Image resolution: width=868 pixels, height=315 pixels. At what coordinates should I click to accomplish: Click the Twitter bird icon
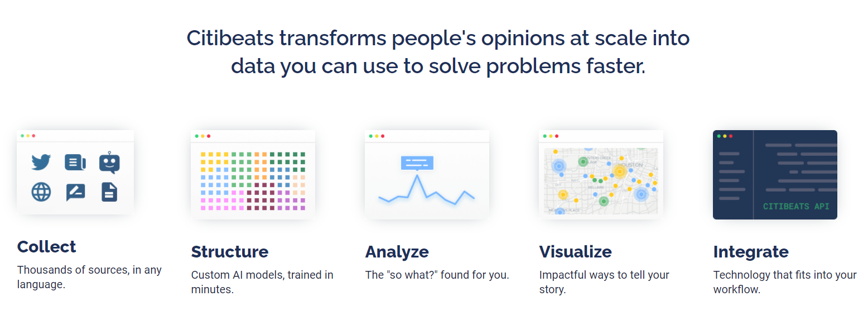(41, 163)
